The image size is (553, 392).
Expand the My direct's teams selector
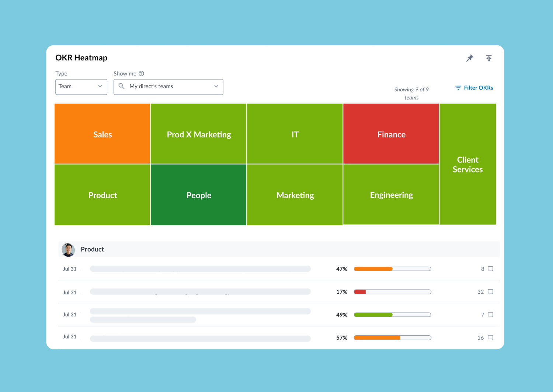[x=168, y=87]
